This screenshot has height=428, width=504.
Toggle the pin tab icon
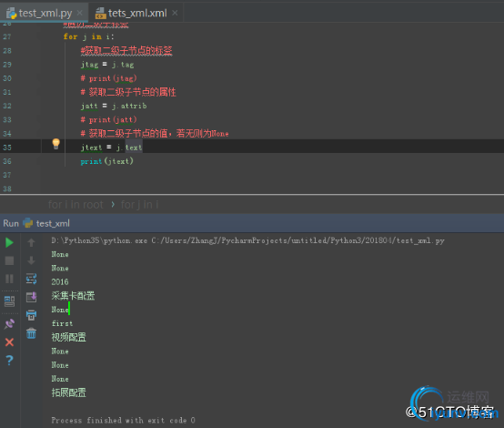[9, 324]
